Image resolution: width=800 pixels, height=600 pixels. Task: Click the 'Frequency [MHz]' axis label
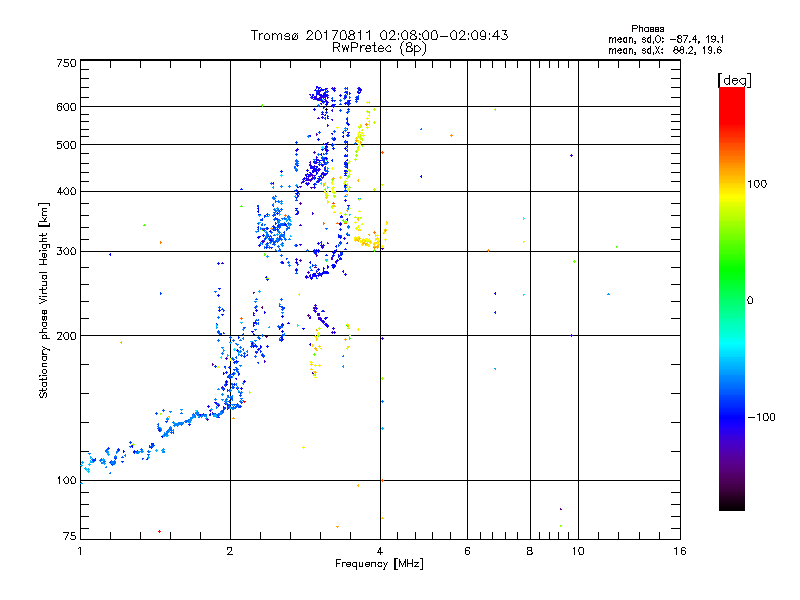pyautogui.click(x=379, y=564)
